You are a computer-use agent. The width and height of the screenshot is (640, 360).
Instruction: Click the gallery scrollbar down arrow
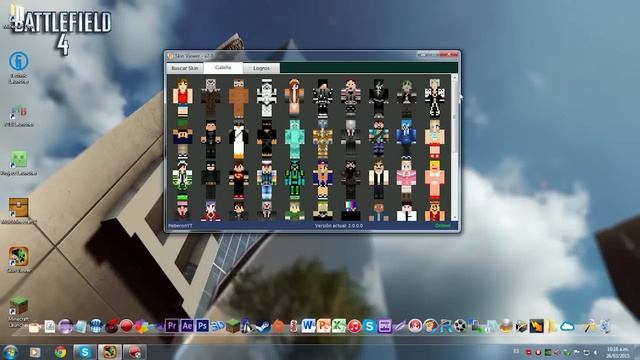click(x=454, y=218)
